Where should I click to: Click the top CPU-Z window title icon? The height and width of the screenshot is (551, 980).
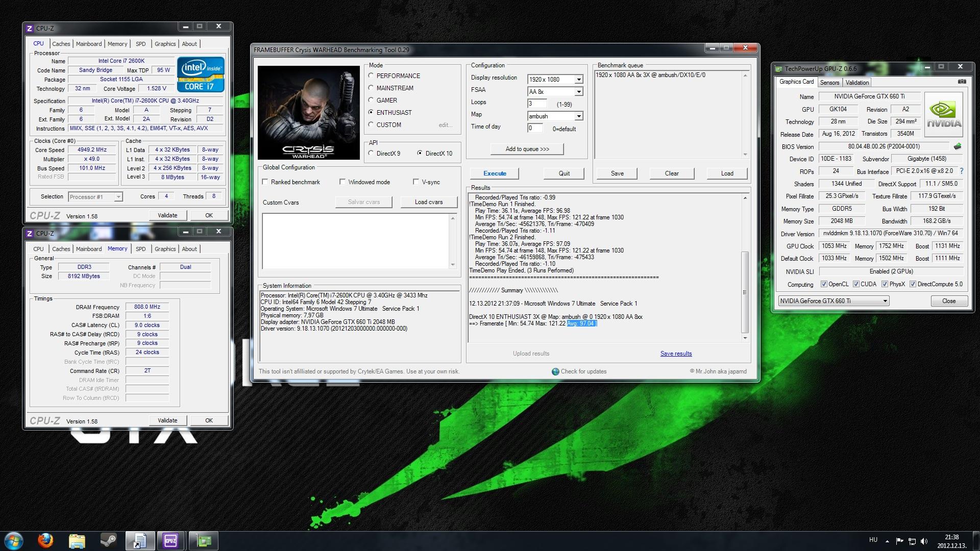(x=30, y=29)
